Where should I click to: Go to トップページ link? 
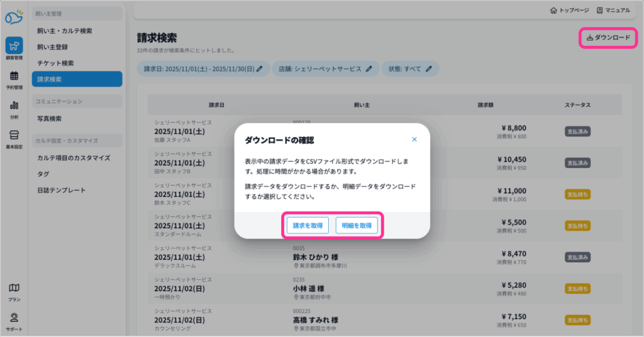tap(570, 10)
